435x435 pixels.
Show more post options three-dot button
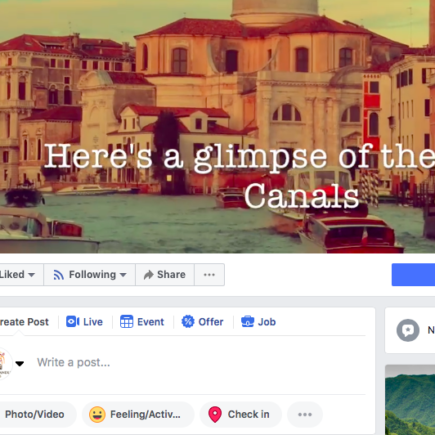point(305,415)
